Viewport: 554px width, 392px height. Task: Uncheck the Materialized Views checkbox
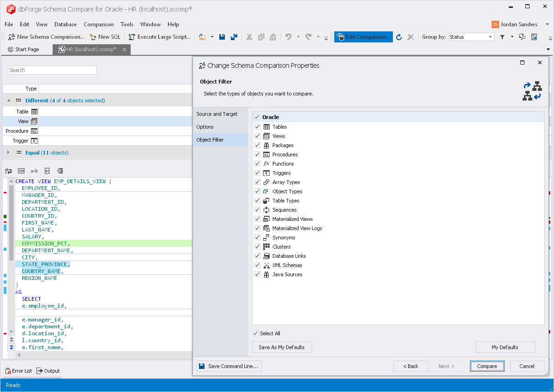[x=258, y=219]
